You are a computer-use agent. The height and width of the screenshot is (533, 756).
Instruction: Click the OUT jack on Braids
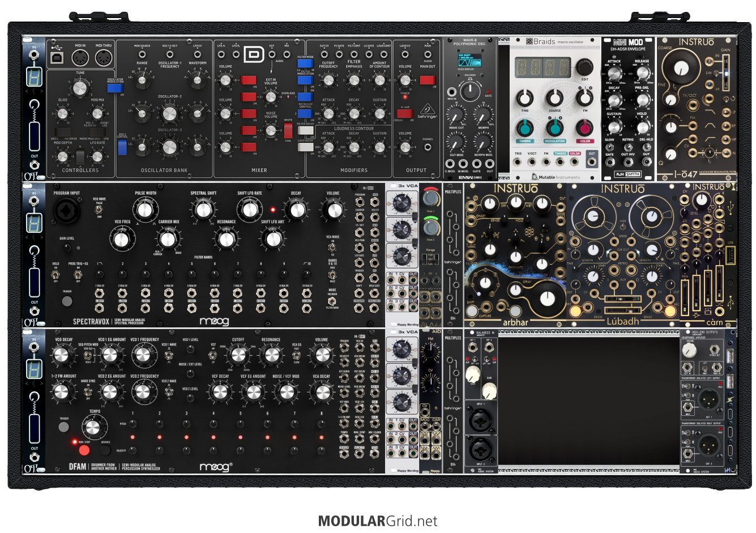click(592, 163)
